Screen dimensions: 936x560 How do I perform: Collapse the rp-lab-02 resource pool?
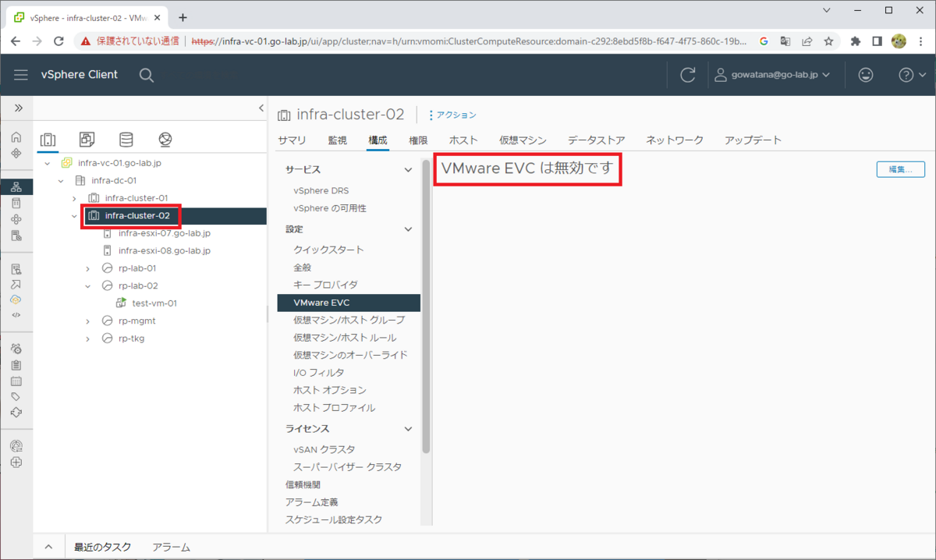[88, 286]
